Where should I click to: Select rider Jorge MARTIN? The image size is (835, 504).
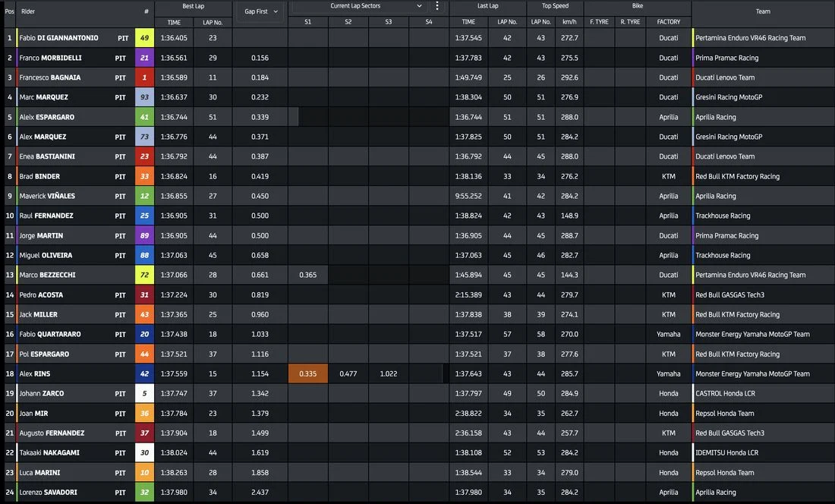(x=41, y=235)
